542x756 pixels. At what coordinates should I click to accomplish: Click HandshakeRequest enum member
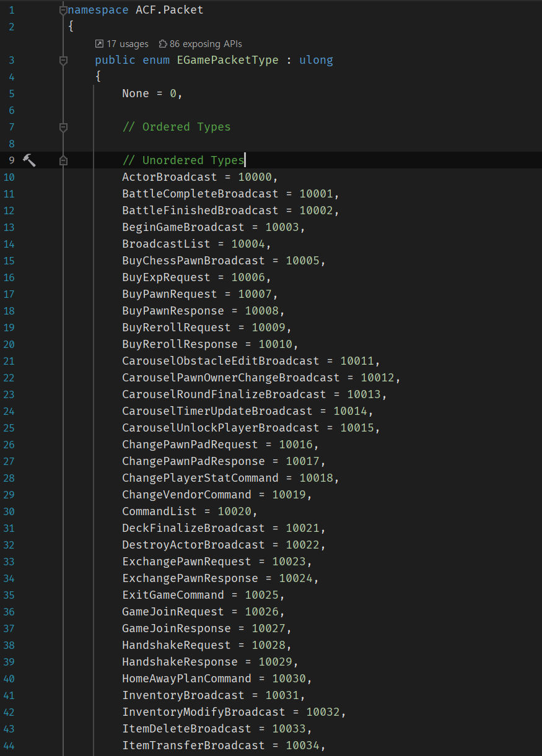tap(177, 645)
